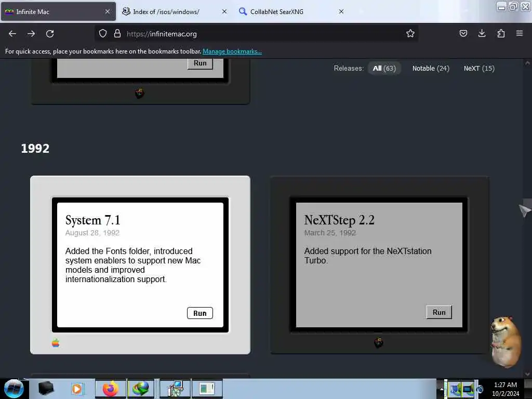Click the hamster desktop mascot
Screen dimensions: 532x399
coord(505,342)
